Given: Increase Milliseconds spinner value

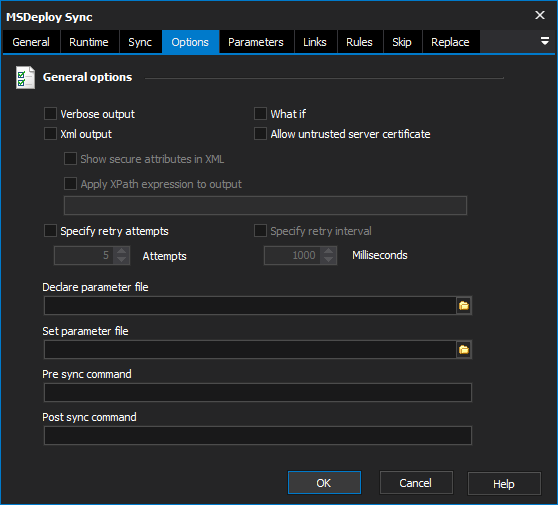Looking at the screenshot, I should (328, 251).
